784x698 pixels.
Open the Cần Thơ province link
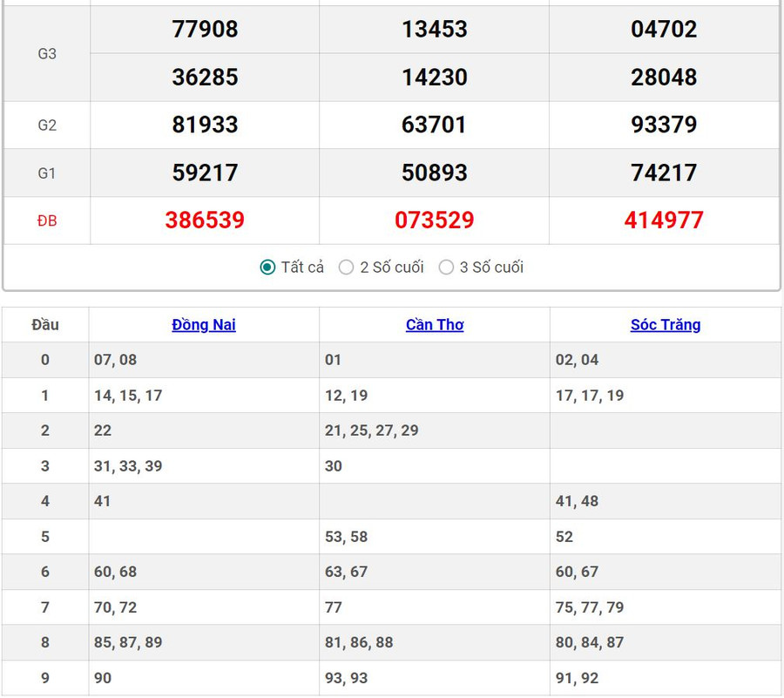pos(435,325)
